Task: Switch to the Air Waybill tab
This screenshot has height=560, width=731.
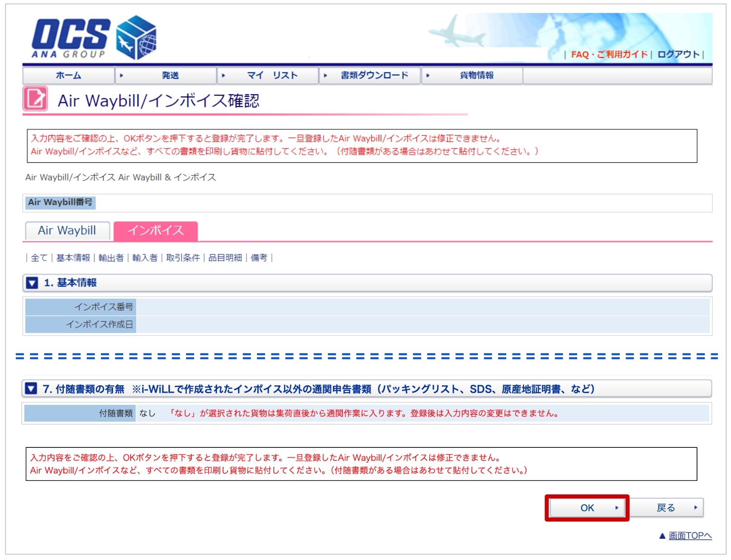Action: pos(67,231)
